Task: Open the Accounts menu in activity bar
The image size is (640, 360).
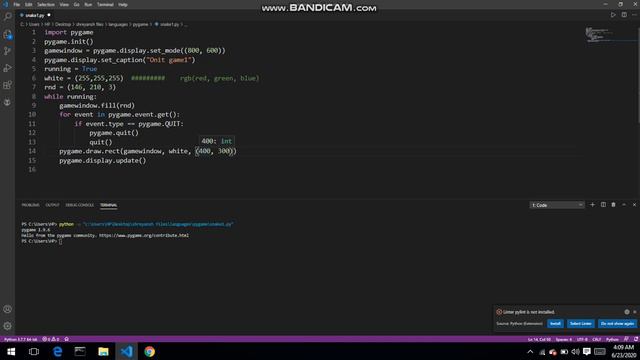Action: tap(7, 309)
